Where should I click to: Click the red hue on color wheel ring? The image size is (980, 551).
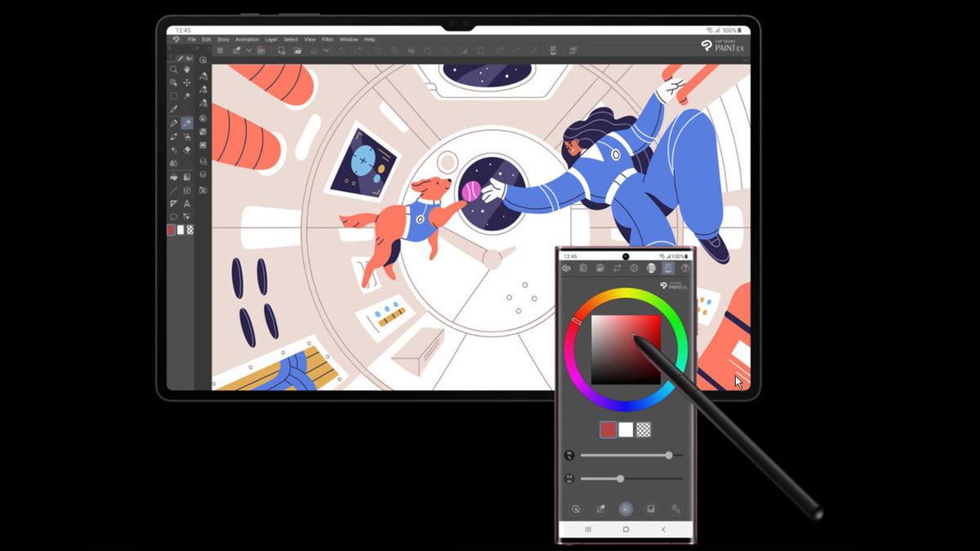[577, 322]
